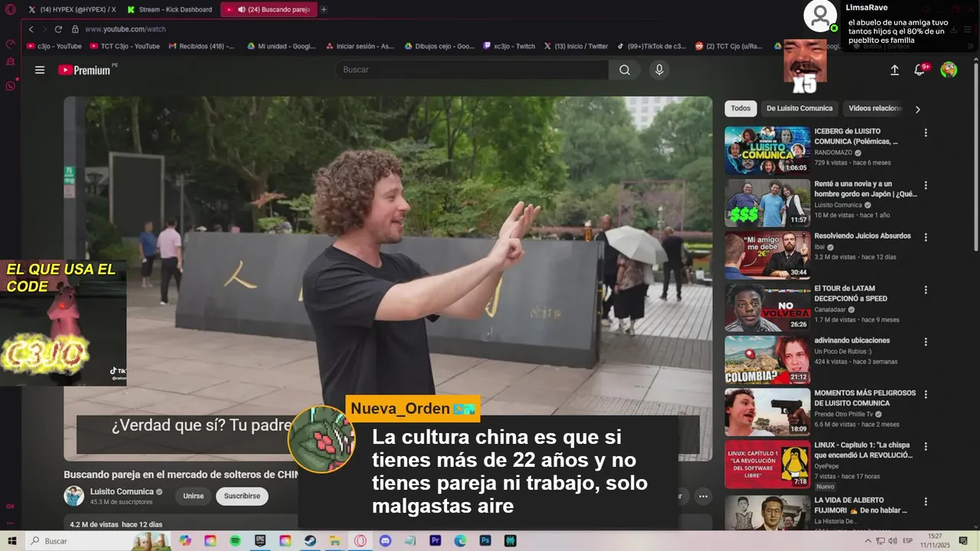
Task: Open more options for adivinando ubicaciones video
Action: point(926,342)
